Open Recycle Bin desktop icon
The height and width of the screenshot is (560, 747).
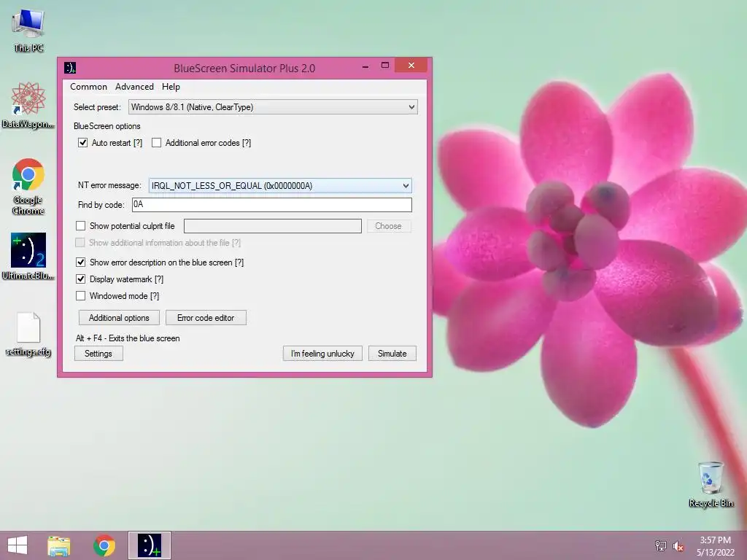coord(711,484)
